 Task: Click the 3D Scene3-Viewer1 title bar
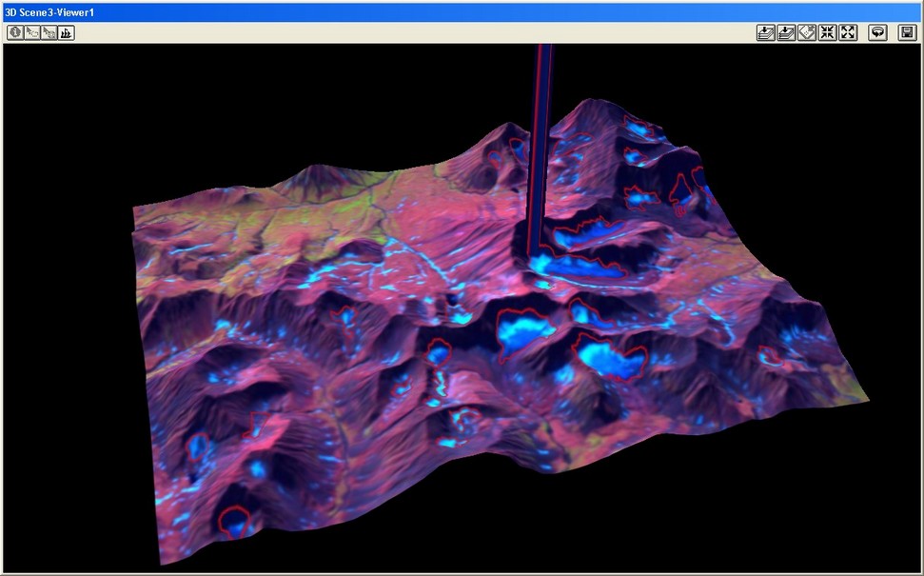381,11
